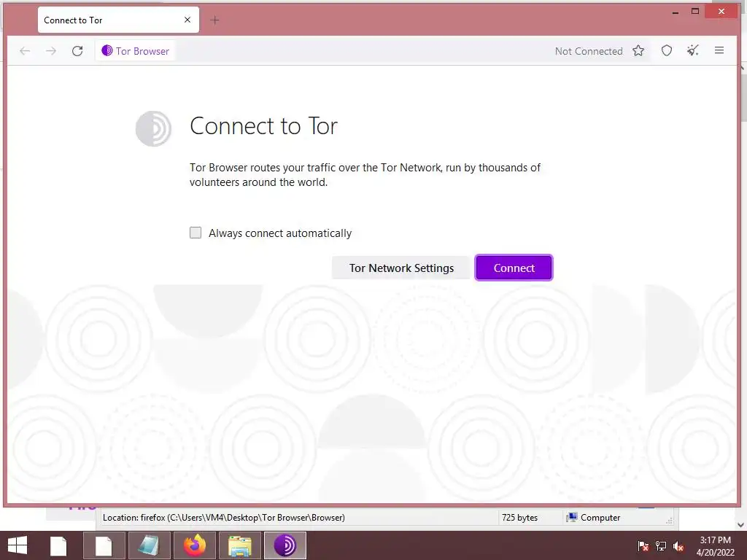Enable Always connect automatically checkbox
Image resolution: width=747 pixels, height=560 pixels.
196,233
